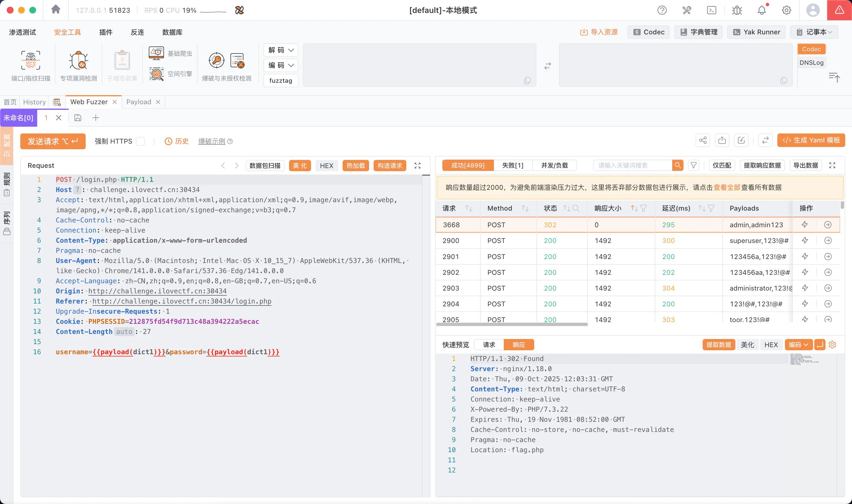
Task: Switch to the Payload tab
Action: click(139, 102)
